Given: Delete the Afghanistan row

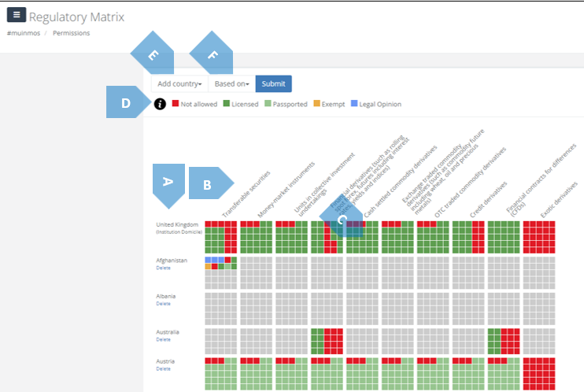Looking at the screenshot, I should [x=162, y=268].
